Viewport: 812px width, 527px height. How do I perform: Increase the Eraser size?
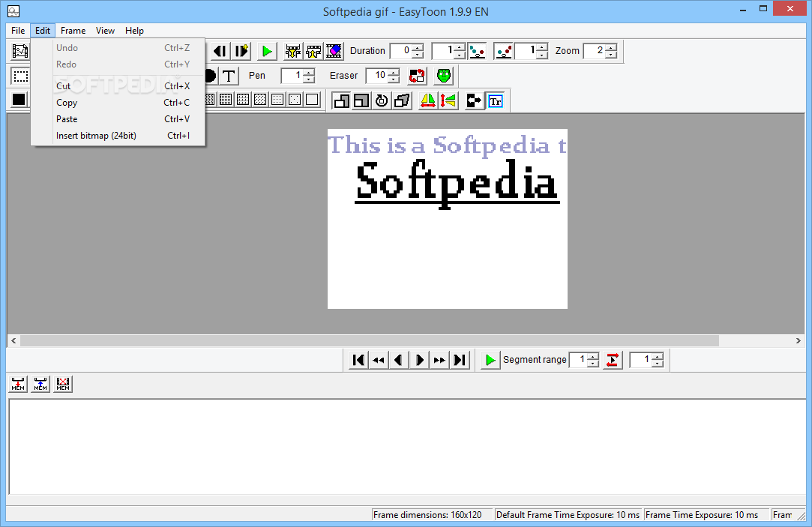(x=394, y=73)
